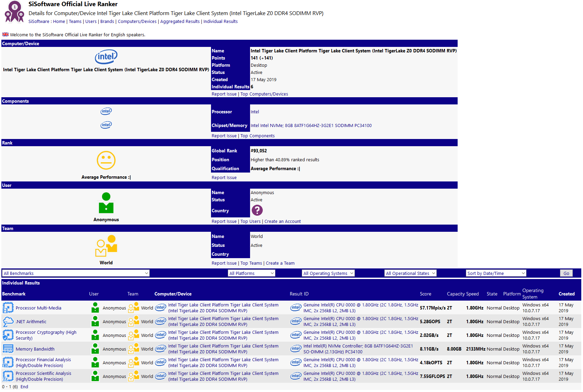This screenshot has width=583, height=392.
Task: Click the UK flag language icon
Action: tap(5, 35)
